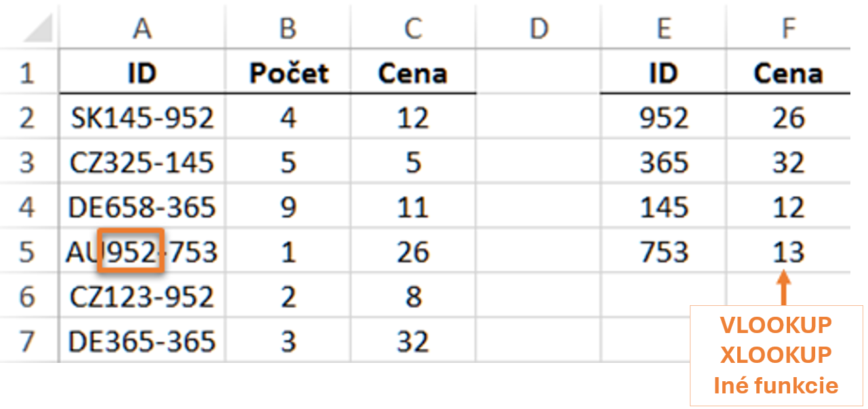Click the Iné funkcie callout text
Viewport: 868px width, 409px height.
[x=776, y=385]
